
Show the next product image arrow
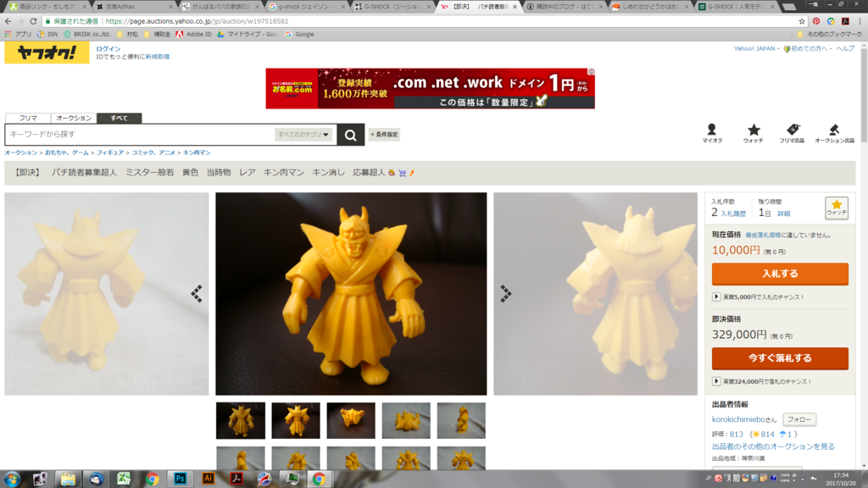point(505,294)
